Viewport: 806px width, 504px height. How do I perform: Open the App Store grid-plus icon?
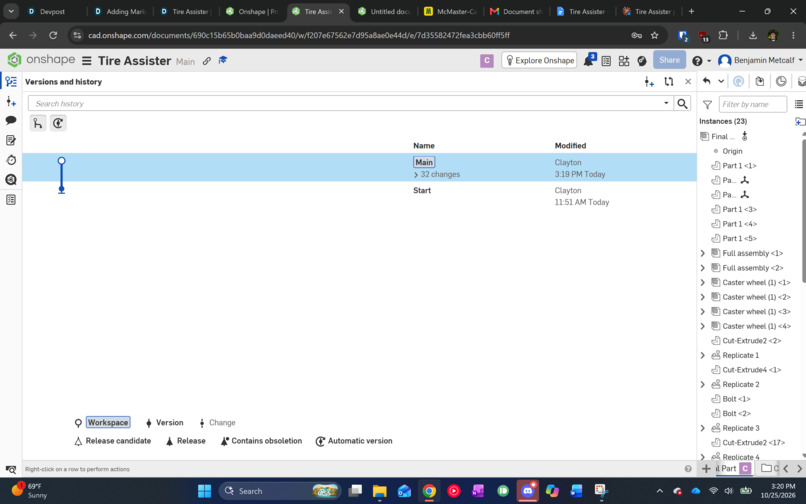point(624,61)
